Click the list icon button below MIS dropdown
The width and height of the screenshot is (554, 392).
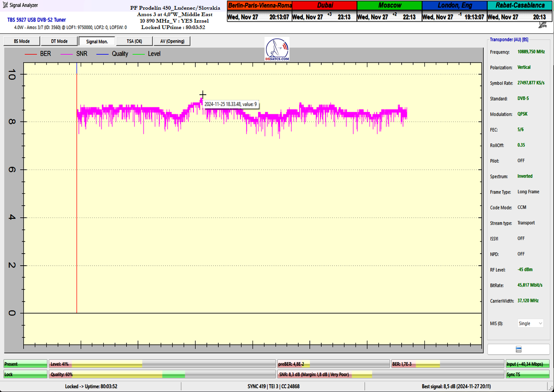518,349
